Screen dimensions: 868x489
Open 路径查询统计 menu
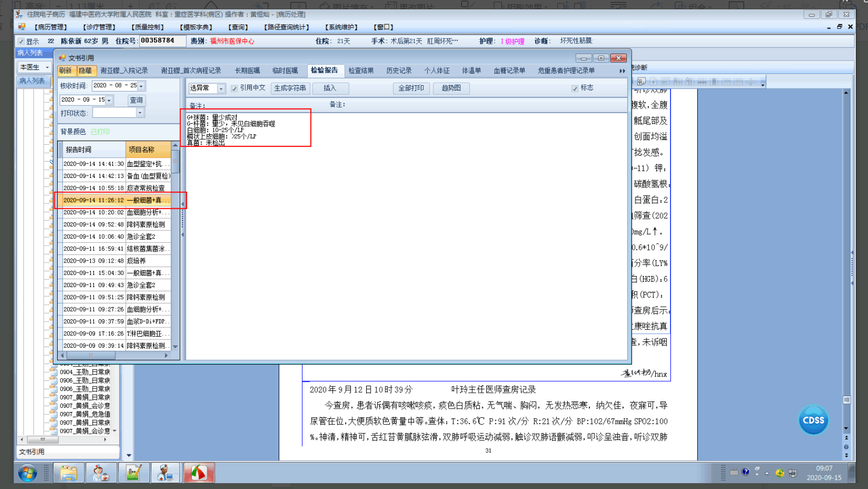286,27
